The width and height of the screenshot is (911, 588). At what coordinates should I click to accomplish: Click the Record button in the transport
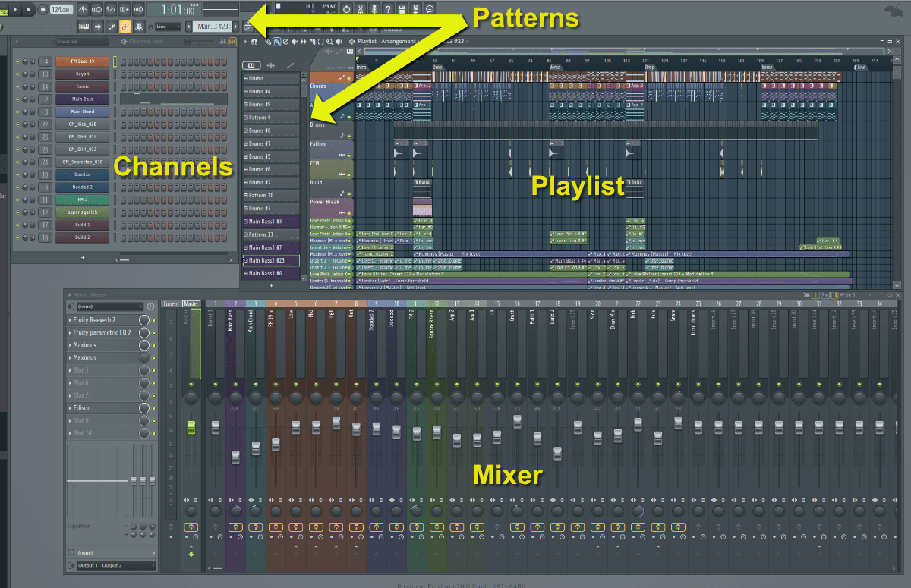click(x=43, y=9)
